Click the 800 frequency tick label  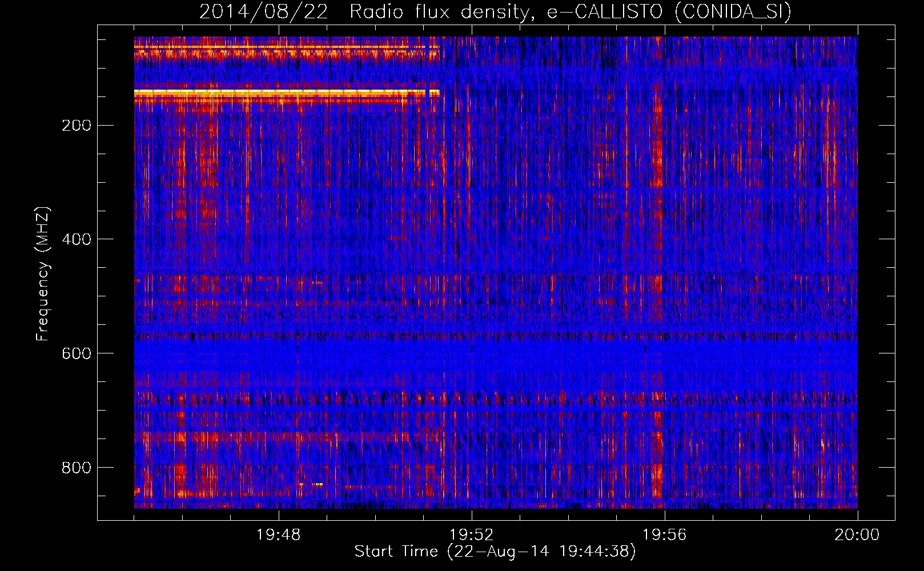77,468
